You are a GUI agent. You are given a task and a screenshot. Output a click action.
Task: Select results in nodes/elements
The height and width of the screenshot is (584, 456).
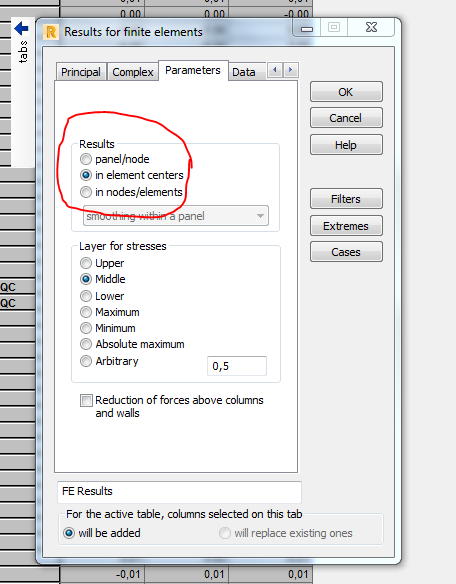tap(86, 192)
